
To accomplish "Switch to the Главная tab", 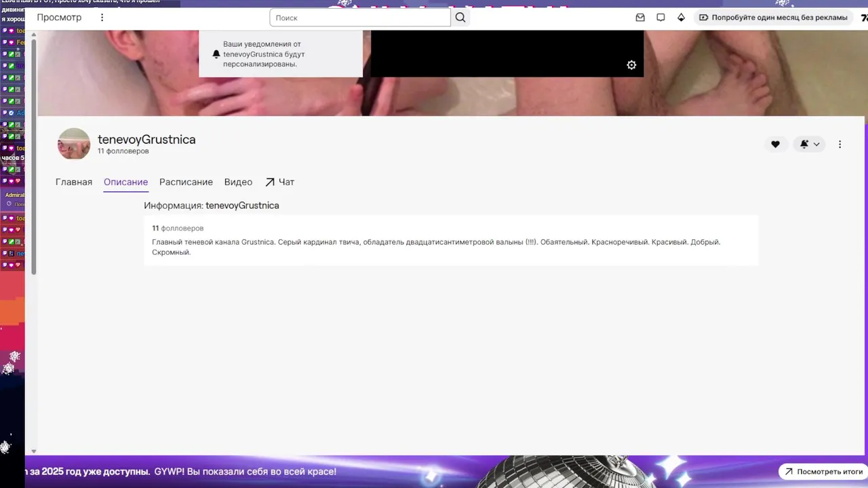I will 74,182.
